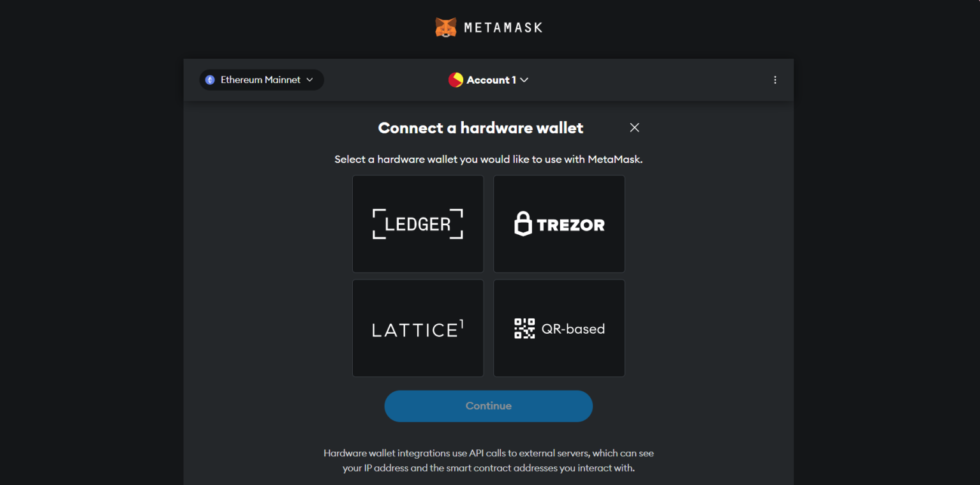Open the Ethereum Mainnet network selector
The width and height of the screenshot is (980, 485).
261,79
